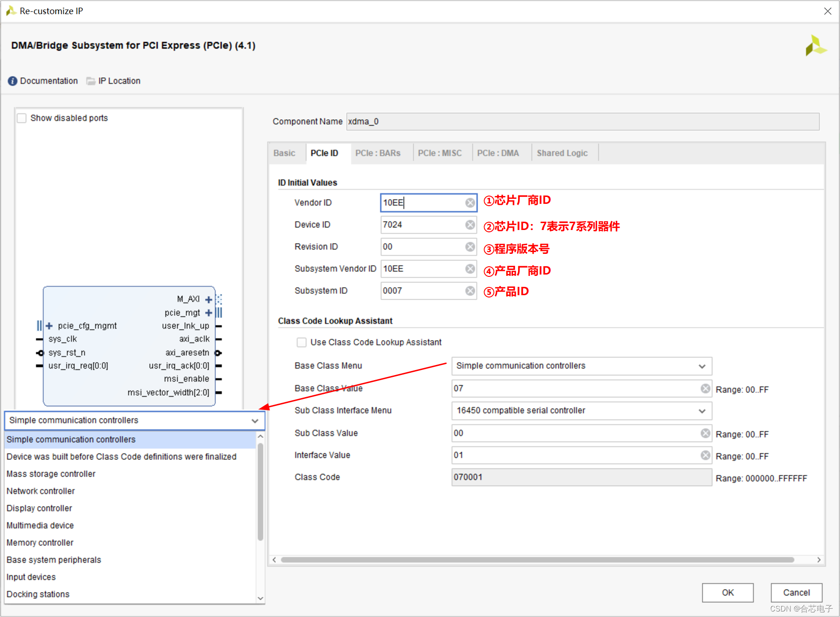This screenshot has height=617, width=840.
Task: Enable Use Class Code Lookup Assistant
Action: 301,342
